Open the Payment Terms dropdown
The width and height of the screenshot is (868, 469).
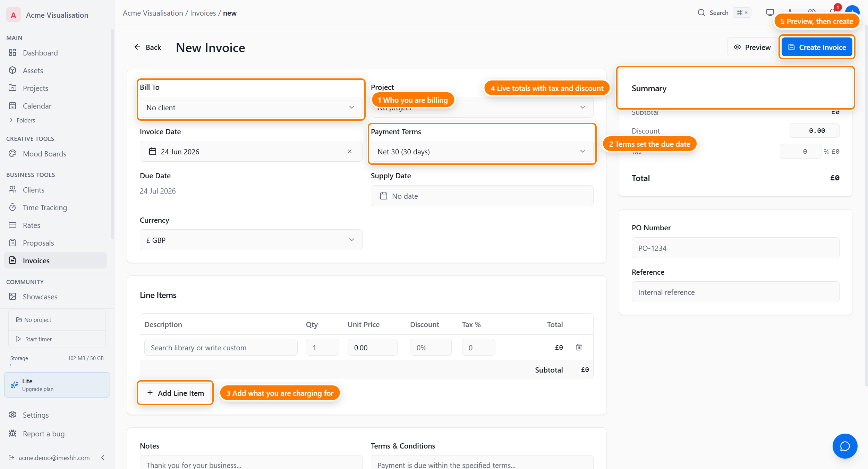[482, 151]
